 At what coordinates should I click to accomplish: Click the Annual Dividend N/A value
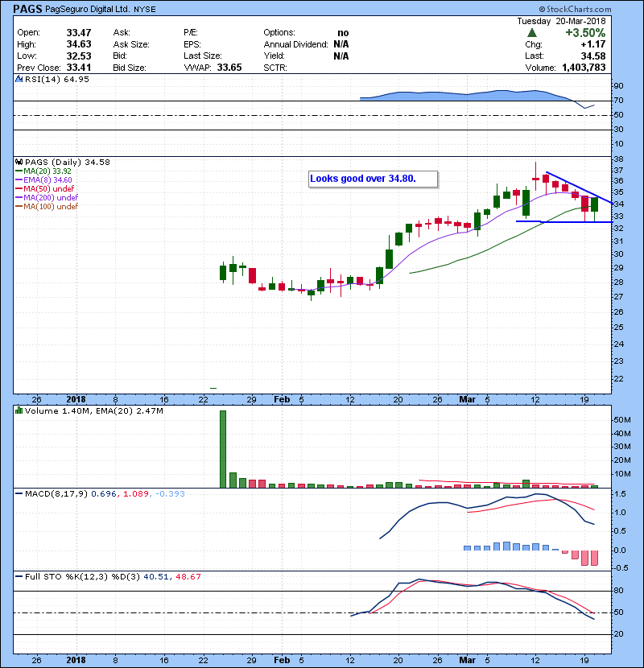341,44
